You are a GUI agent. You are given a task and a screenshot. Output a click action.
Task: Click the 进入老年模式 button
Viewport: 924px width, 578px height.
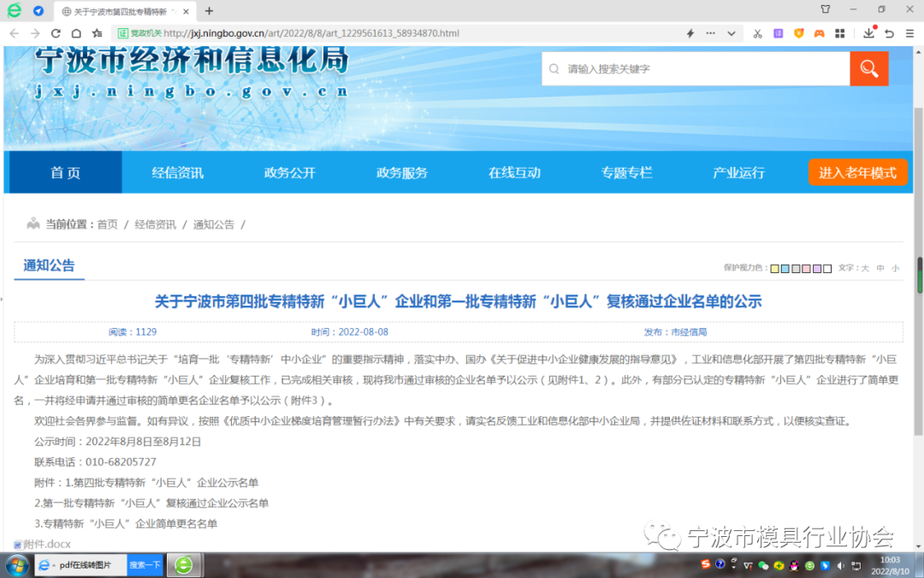pos(858,172)
